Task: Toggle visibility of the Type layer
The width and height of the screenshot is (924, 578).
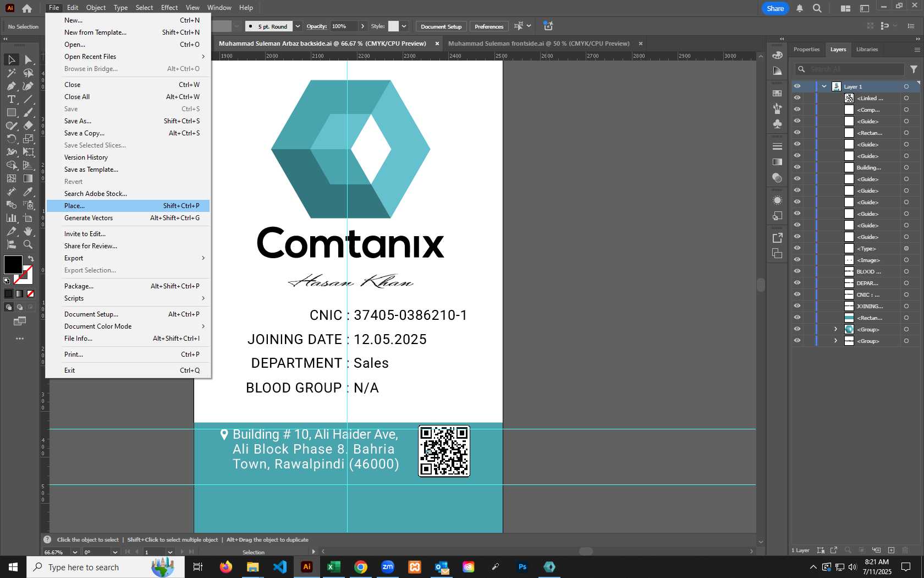Action: pyautogui.click(x=797, y=248)
